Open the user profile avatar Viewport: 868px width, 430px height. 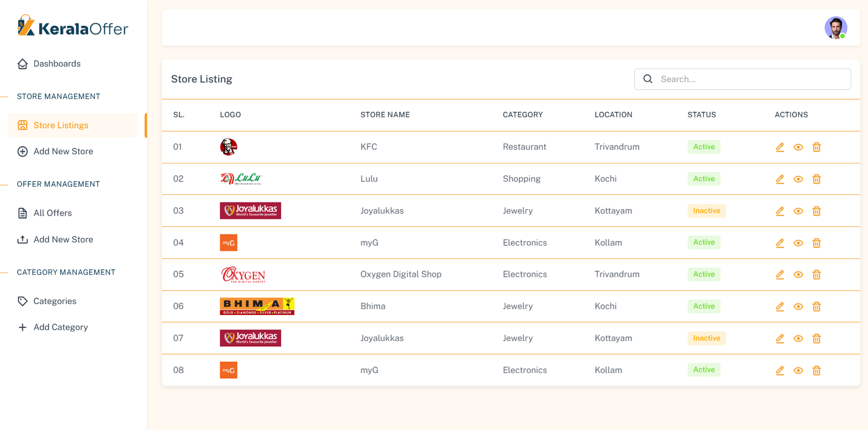[x=835, y=28]
